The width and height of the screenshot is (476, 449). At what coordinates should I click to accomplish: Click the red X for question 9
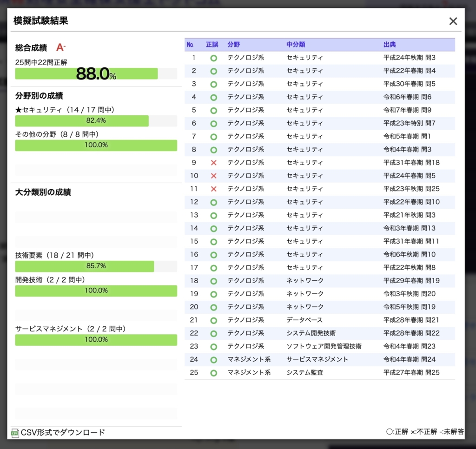[x=213, y=163]
